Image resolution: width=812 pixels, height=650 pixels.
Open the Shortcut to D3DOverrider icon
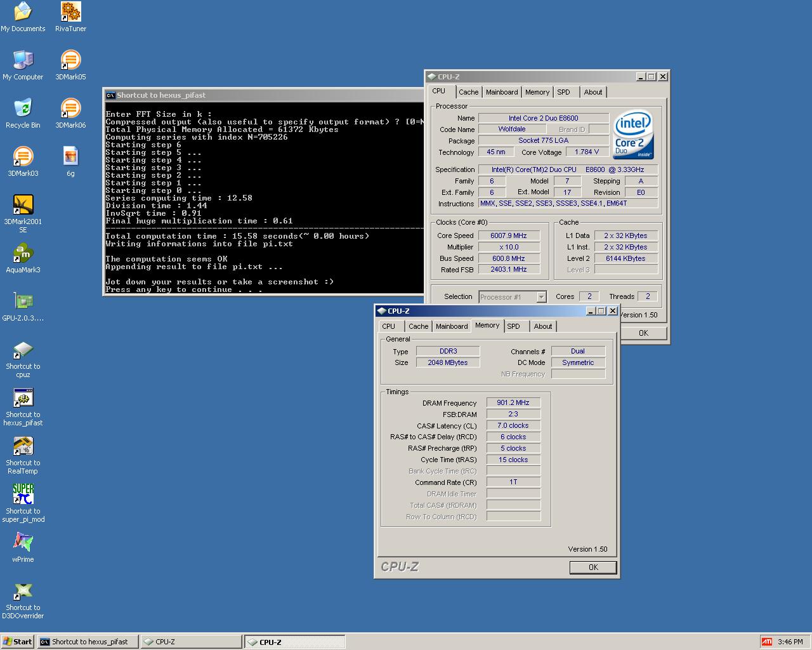point(23,600)
